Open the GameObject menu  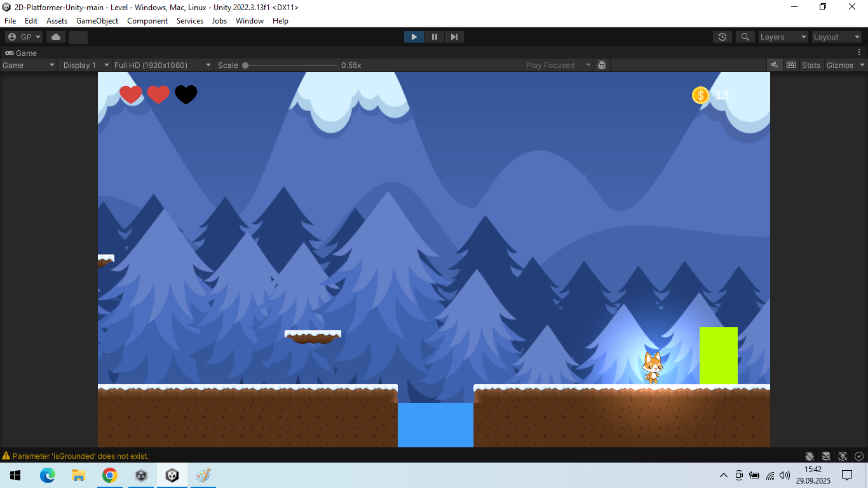point(97,21)
